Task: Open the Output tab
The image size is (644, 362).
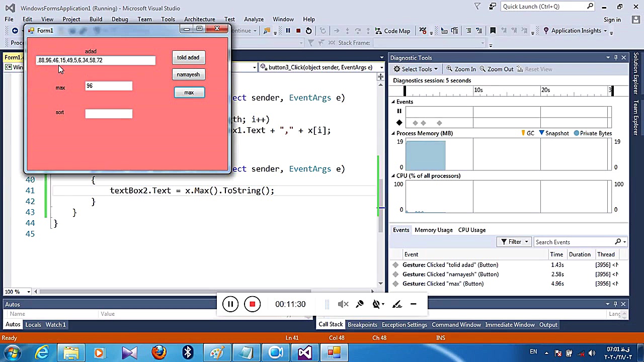Action: 548,325
